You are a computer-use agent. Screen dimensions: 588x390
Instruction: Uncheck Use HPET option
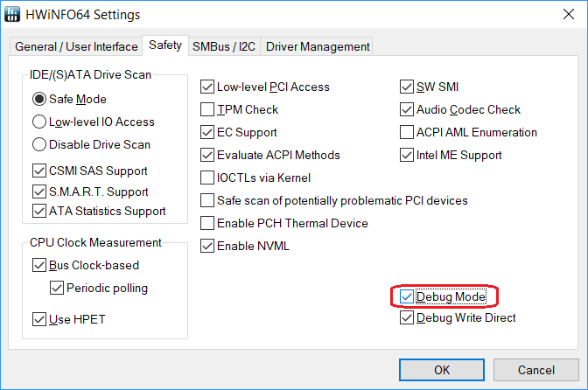point(39,319)
